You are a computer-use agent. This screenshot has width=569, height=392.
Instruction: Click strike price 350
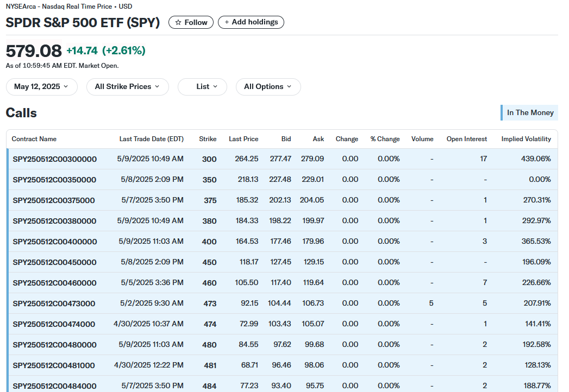[209, 180]
